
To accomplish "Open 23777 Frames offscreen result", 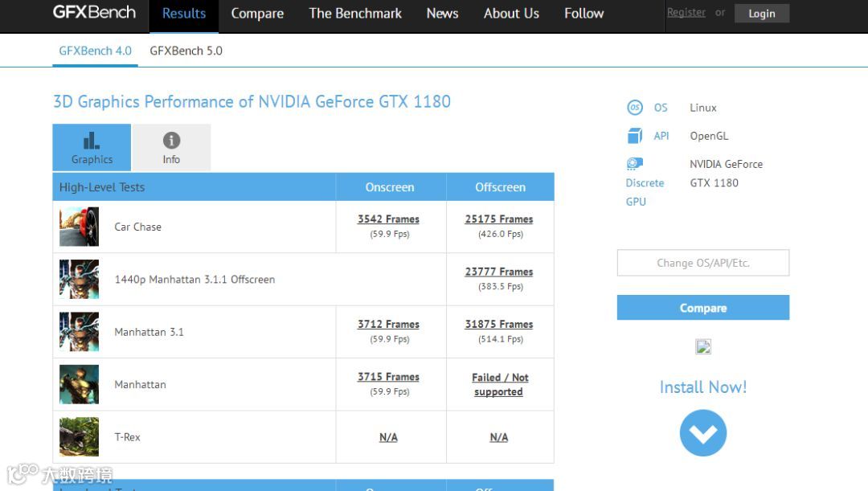I will click(x=499, y=272).
